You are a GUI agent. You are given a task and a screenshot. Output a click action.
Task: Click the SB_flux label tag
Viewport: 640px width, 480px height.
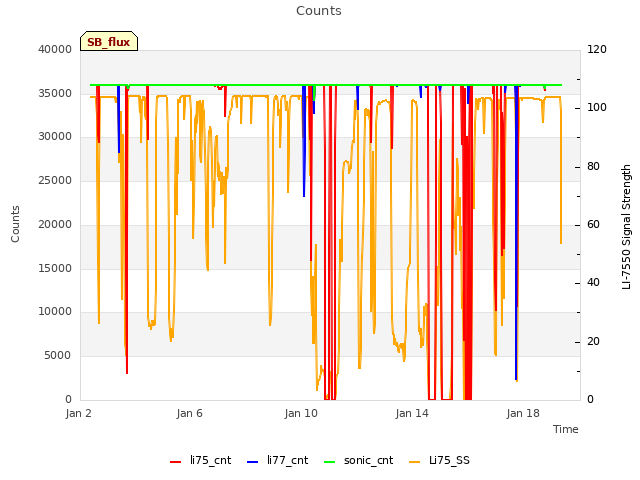[109, 41]
